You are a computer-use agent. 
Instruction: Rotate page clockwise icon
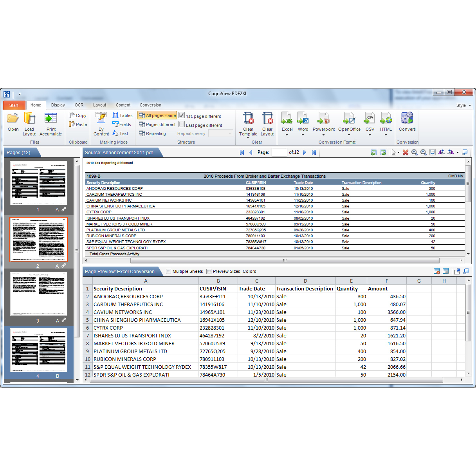(x=451, y=152)
